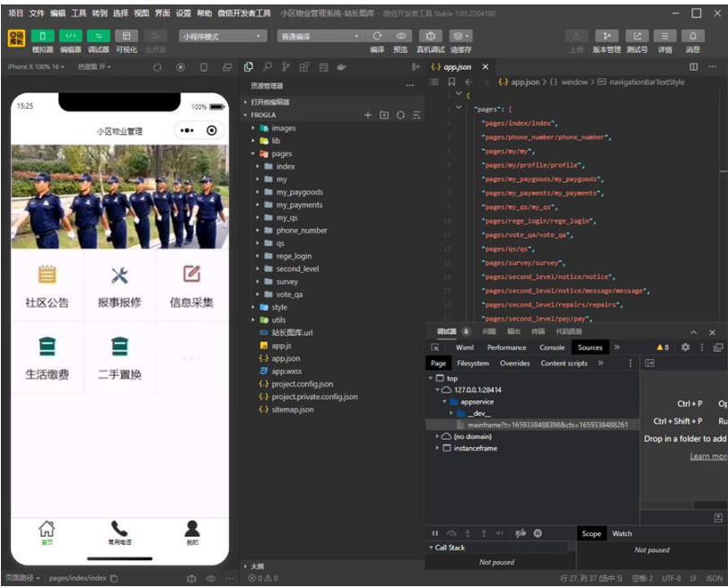Open the 工具 menu in menu bar
728x588 pixels.
[x=78, y=13]
